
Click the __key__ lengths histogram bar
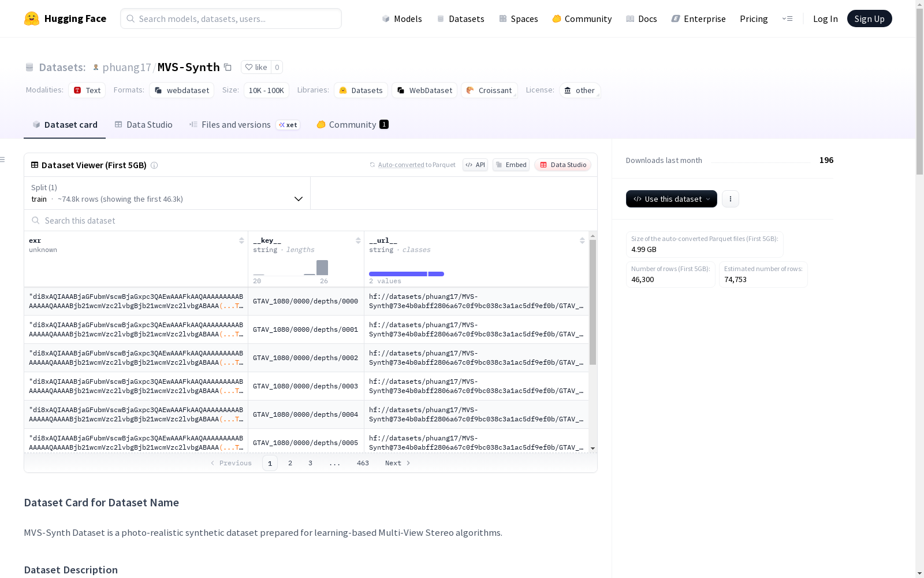click(322, 268)
